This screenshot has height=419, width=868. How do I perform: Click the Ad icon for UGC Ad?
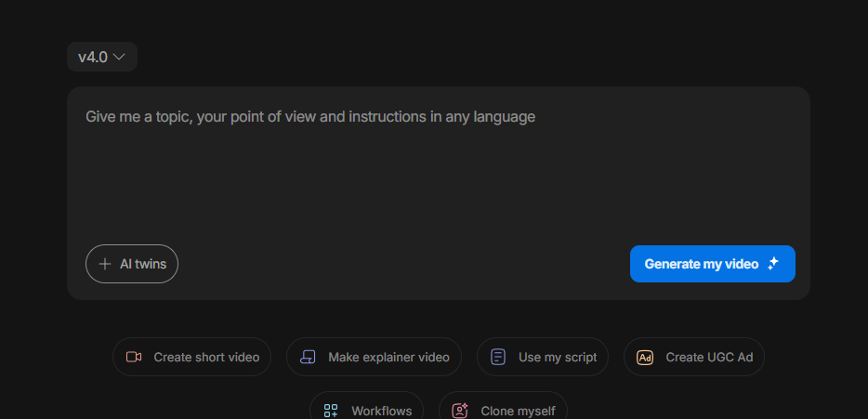pos(645,357)
